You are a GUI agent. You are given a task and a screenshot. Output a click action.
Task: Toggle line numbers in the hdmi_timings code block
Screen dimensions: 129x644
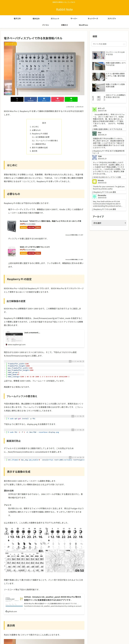(70, 361)
